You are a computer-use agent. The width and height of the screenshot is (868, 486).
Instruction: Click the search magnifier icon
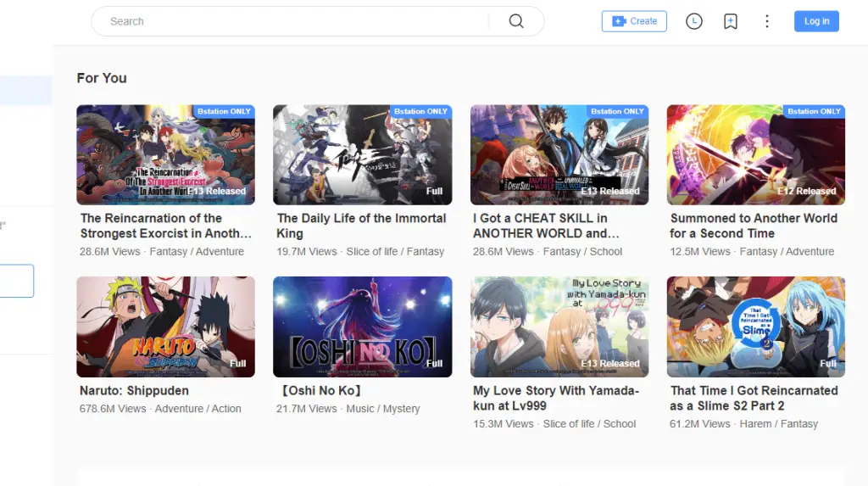(516, 21)
